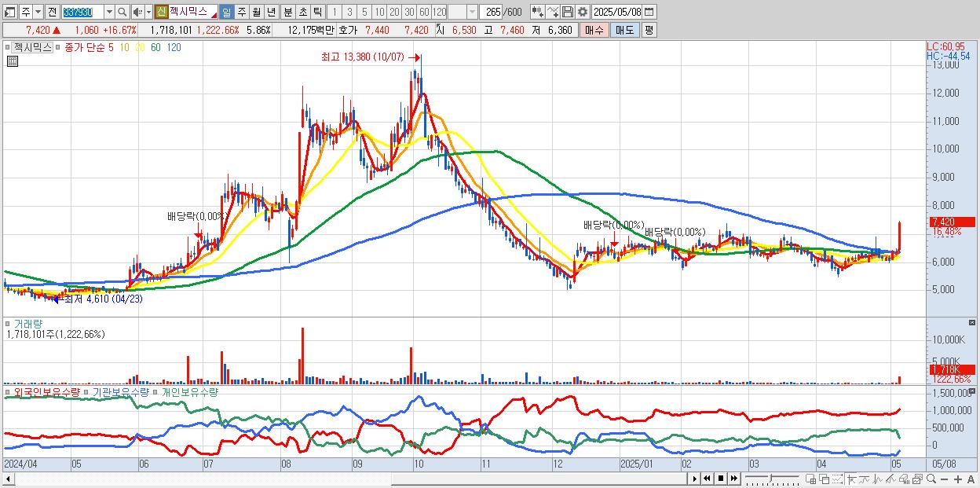
Task: Click the fast-forward button in bottom bar
Action: 734,479
